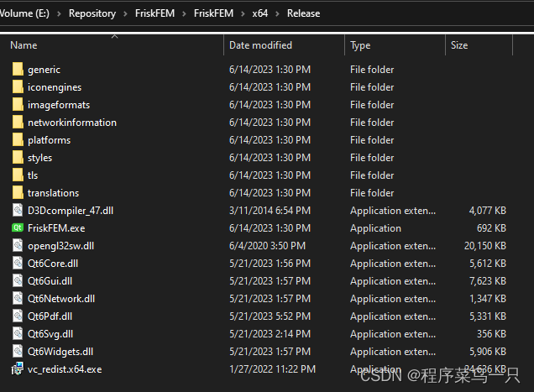Click the green Qt icon of FriskFEM.exe
Screen dimensions: 534x392
(18, 227)
